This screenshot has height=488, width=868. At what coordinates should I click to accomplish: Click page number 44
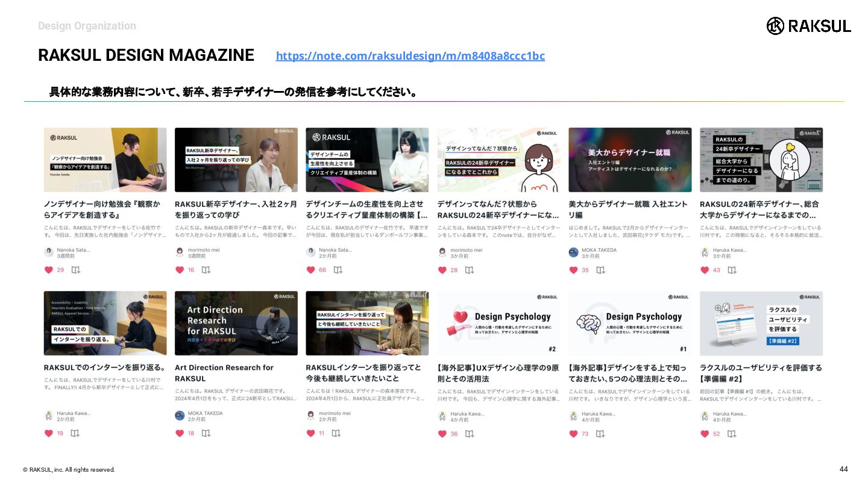[843, 469]
